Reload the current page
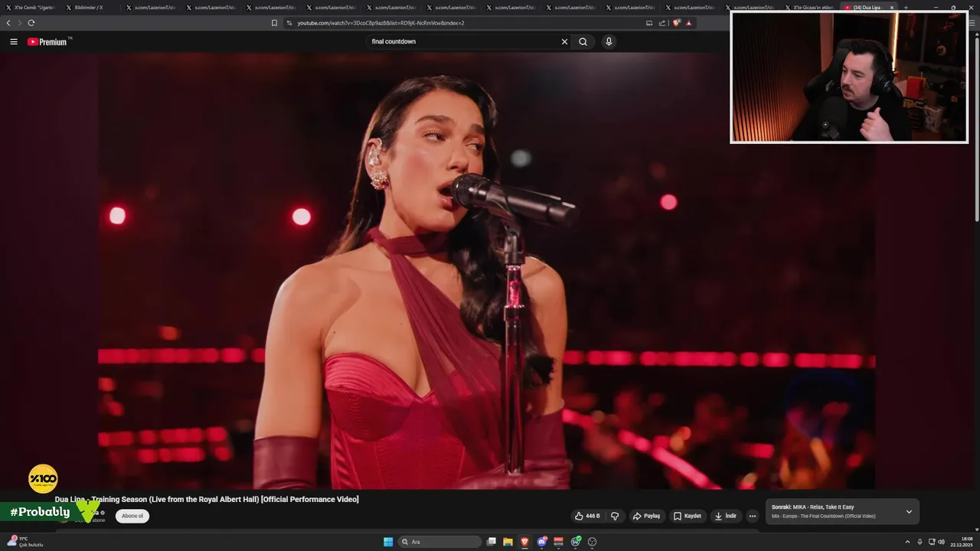 point(31,23)
